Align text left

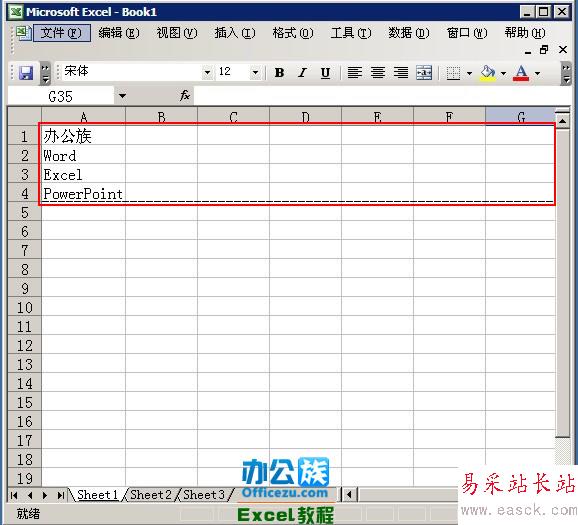(x=355, y=73)
